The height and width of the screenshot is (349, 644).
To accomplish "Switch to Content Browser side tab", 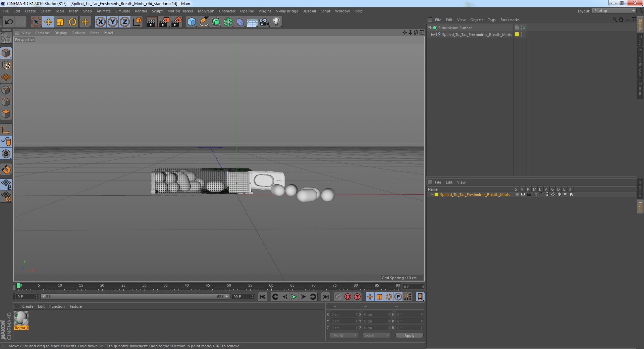I will 640,62.
